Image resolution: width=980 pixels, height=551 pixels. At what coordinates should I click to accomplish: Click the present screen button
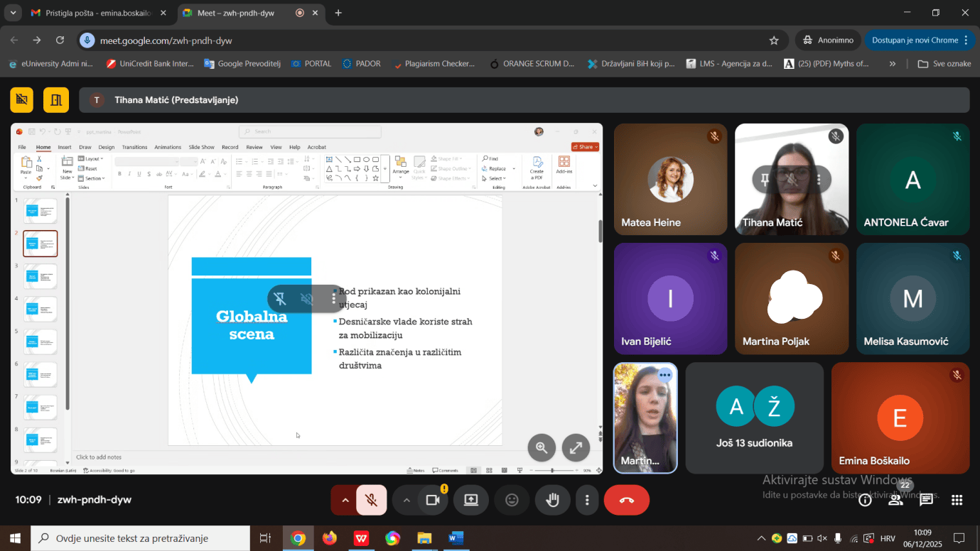pyautogui.click(x=471, y=500)
